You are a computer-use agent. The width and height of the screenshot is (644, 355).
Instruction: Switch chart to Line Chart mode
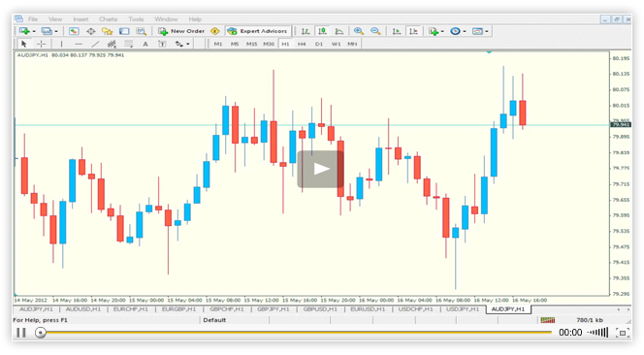(x=339, y=31)
